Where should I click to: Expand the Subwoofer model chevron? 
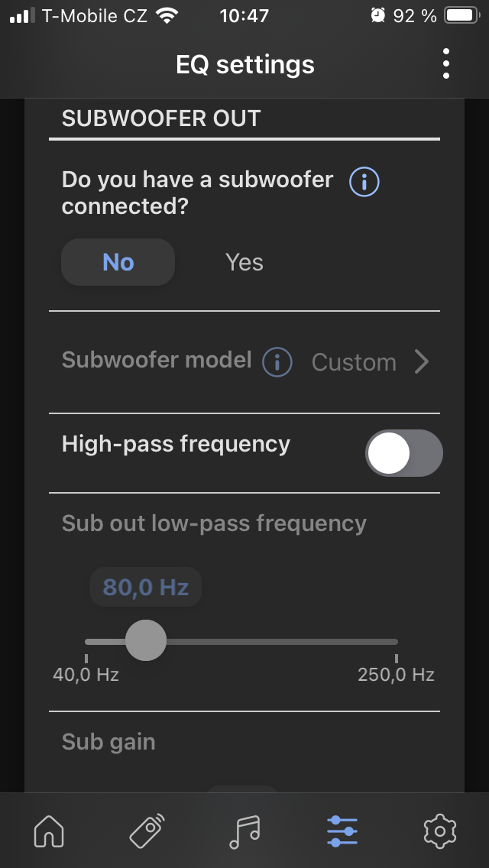click(x=421, y=361)
